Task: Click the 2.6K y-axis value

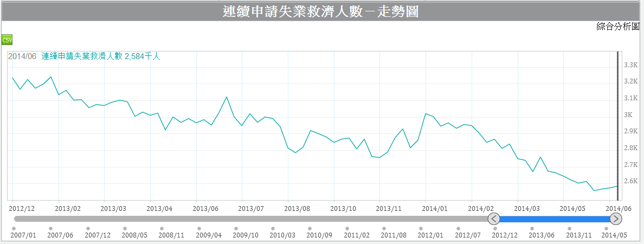Action: pos(630,181)
